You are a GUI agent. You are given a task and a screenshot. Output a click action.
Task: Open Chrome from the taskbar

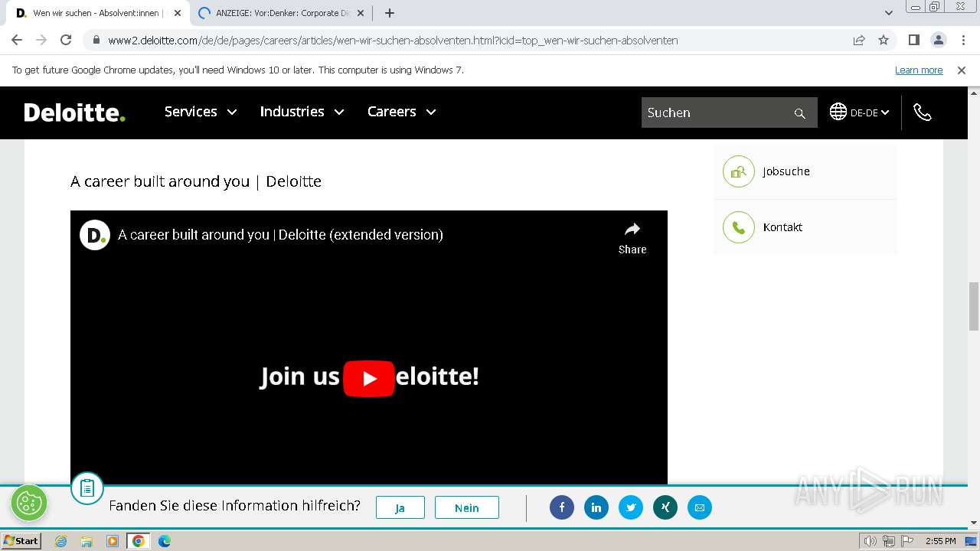(139, 541)
